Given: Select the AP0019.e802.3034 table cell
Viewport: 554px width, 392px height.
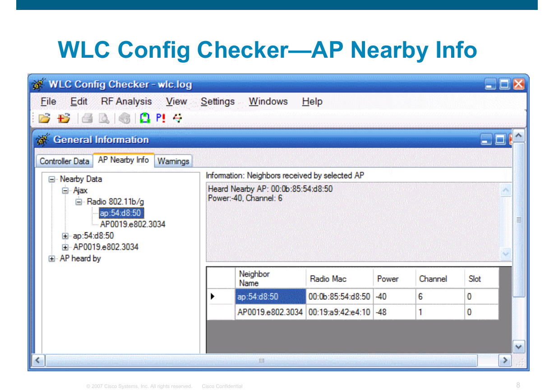Looking at the screenshot, I should tap(270, 312).
